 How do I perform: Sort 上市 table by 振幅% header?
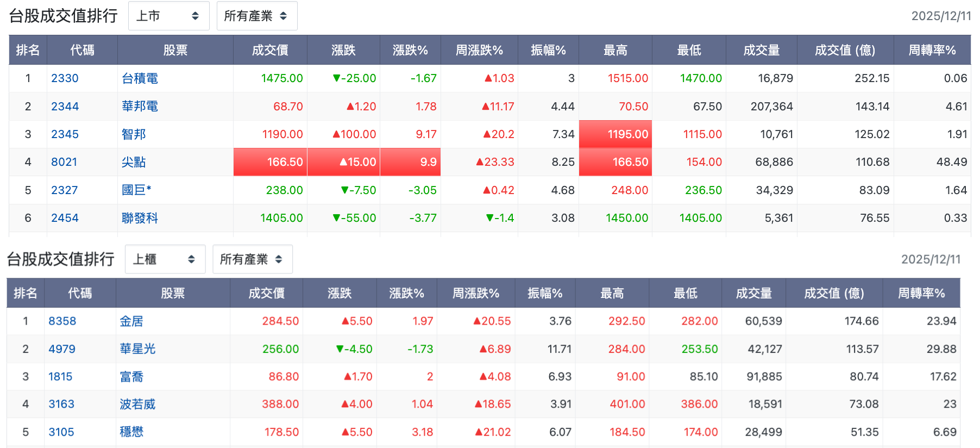(x=548, y=50)
